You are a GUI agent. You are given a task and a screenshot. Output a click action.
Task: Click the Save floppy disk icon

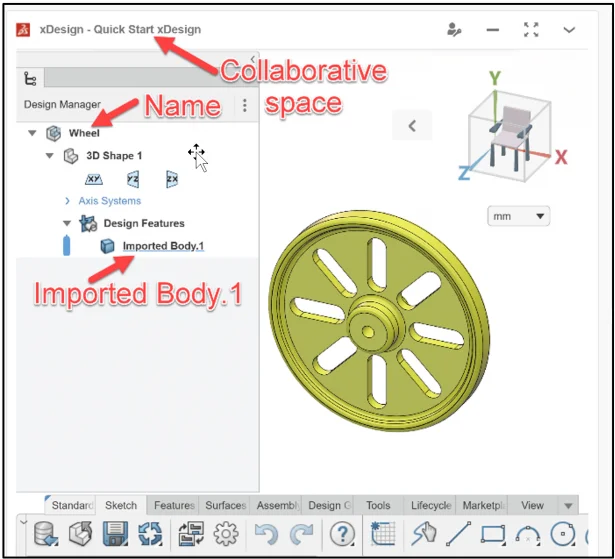pyautogui.click(x=114, y=533)
